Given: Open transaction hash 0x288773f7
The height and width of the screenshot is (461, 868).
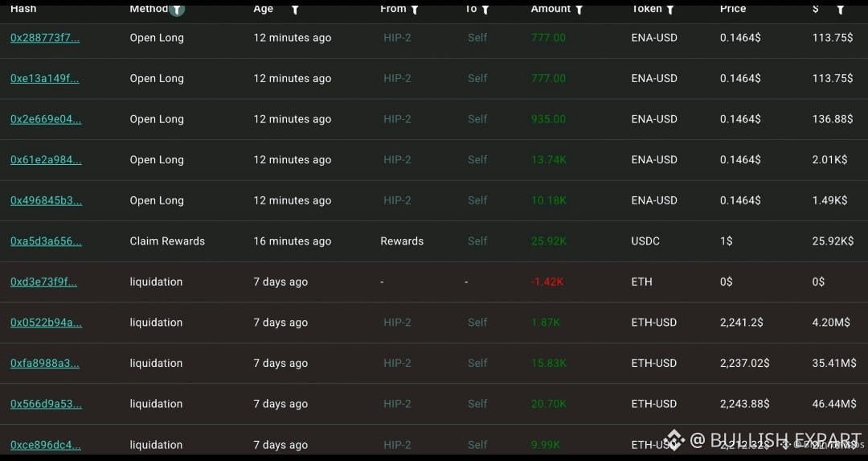Looking at the screenshot, I should pos(45,39).
